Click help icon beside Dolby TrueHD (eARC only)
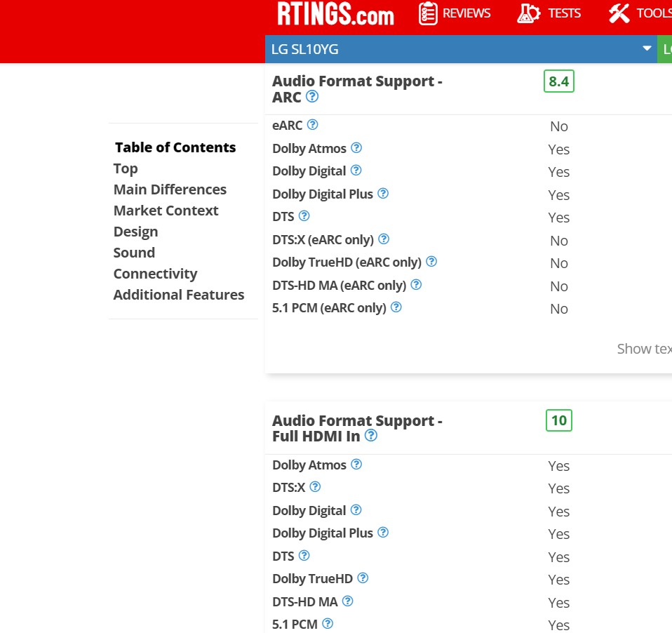This screenshot has height=633, width=672. click(431, 262)
